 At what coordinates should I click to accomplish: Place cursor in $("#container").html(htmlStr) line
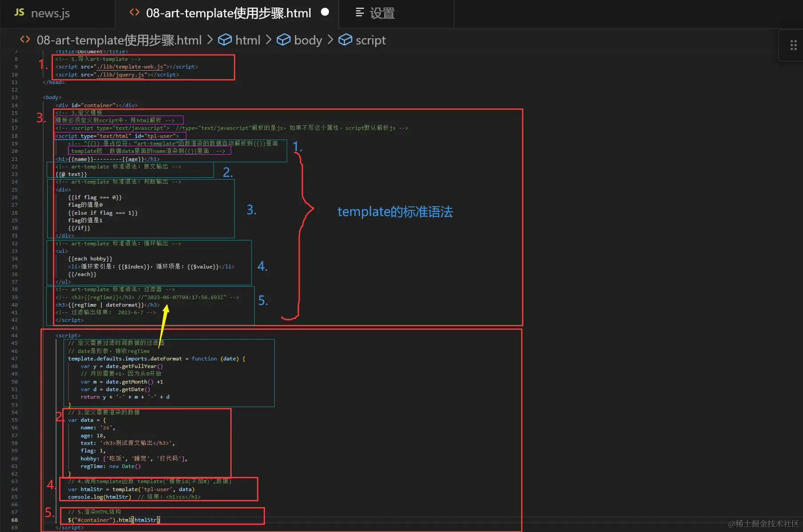(114, 520)
